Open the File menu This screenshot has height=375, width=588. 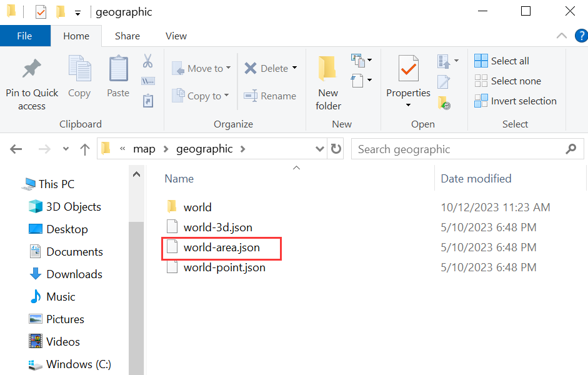25,36
